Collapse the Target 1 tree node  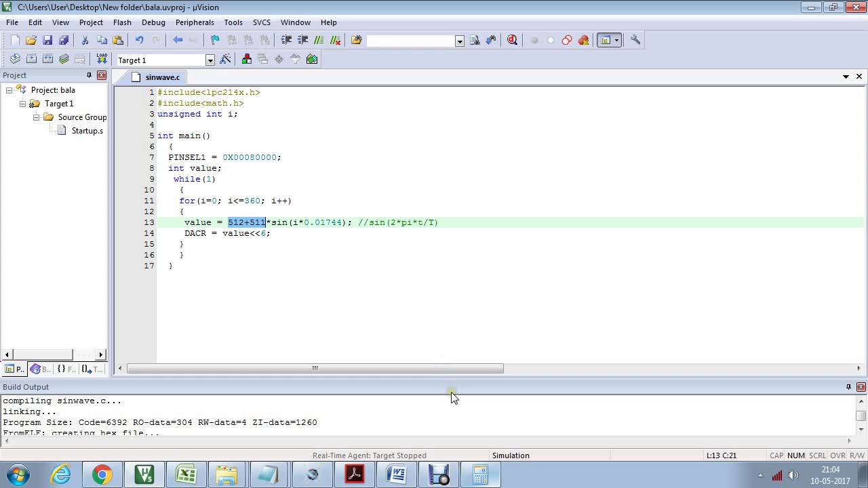tap(22, 104)
